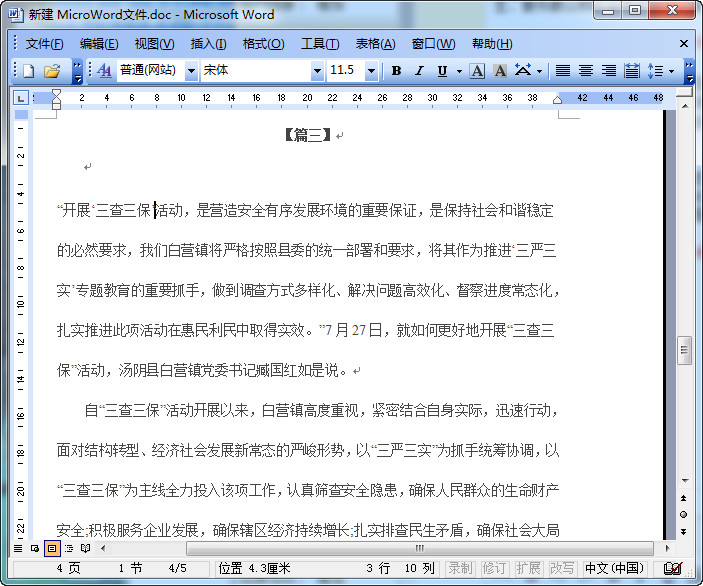Open the 表格(A) menu

[x=375, y=44]
